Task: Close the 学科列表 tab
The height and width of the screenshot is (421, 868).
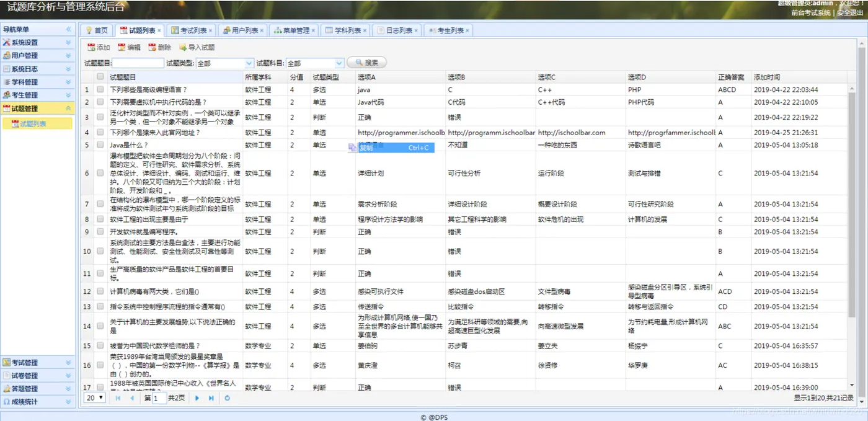Action: point(365,30)
